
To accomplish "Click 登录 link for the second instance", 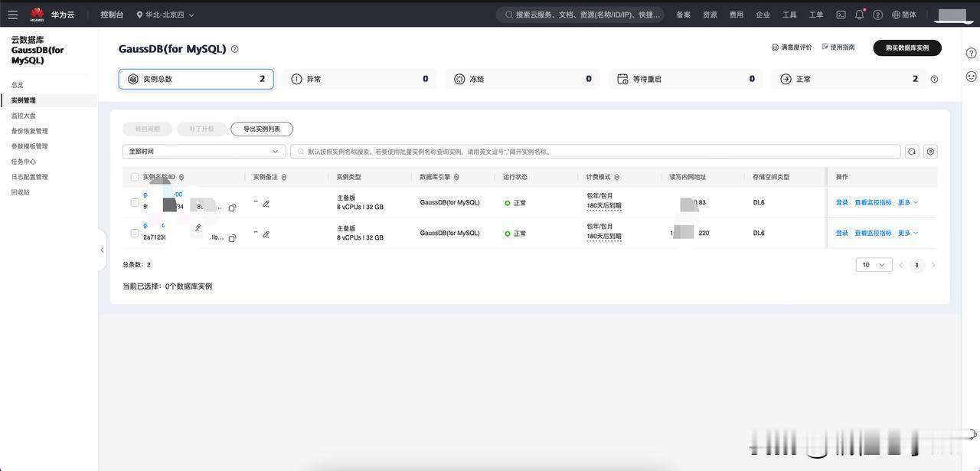I will pyautogui.click(x=842, y=233).
